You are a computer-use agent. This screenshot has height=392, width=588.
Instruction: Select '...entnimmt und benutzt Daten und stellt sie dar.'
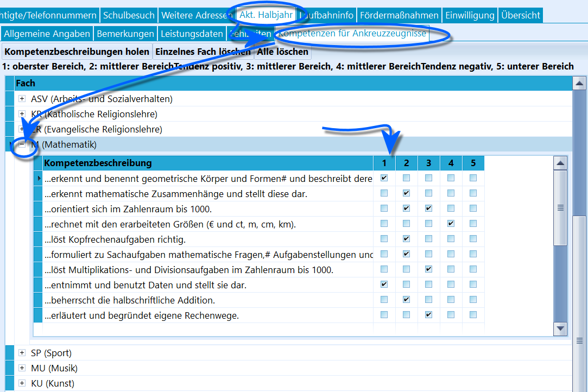click(x=146, y=285)
